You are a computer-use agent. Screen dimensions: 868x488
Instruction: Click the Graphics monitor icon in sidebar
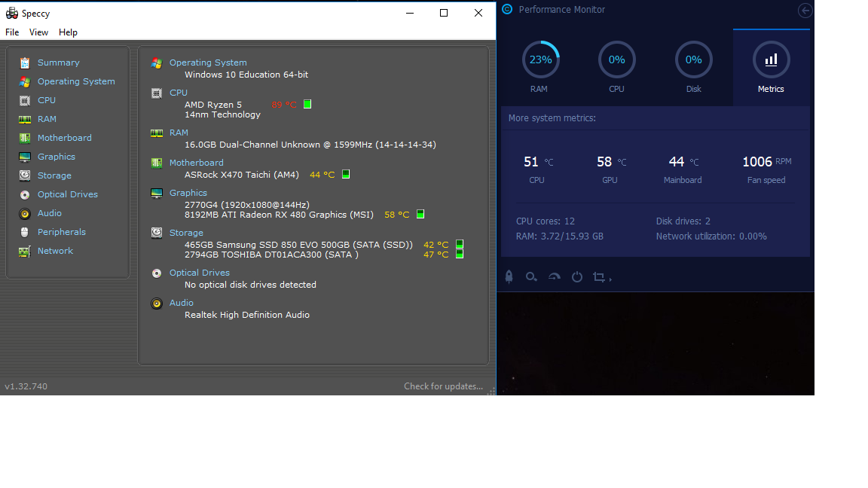[24, 157]
